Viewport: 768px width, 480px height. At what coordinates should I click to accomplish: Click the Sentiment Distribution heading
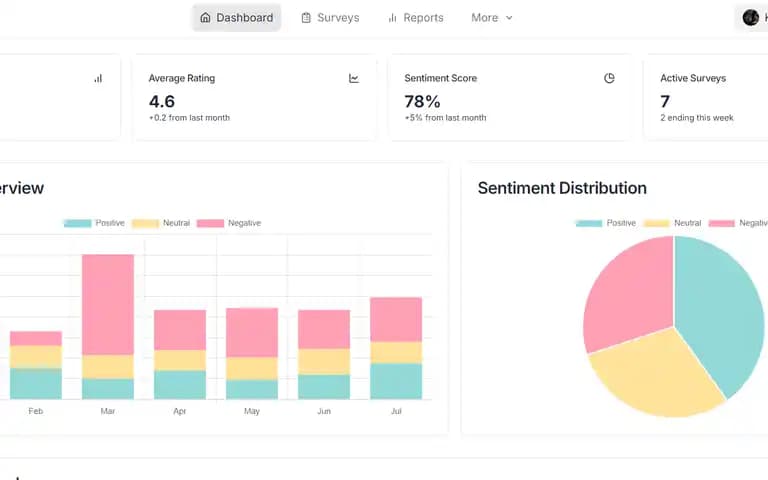click(x=562, y=188)
